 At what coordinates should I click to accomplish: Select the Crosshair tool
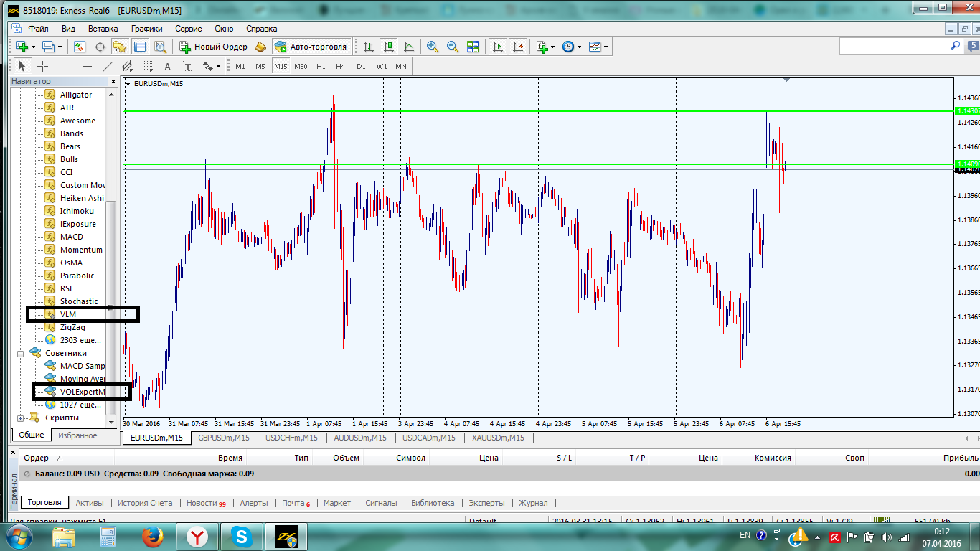[43, 66]
